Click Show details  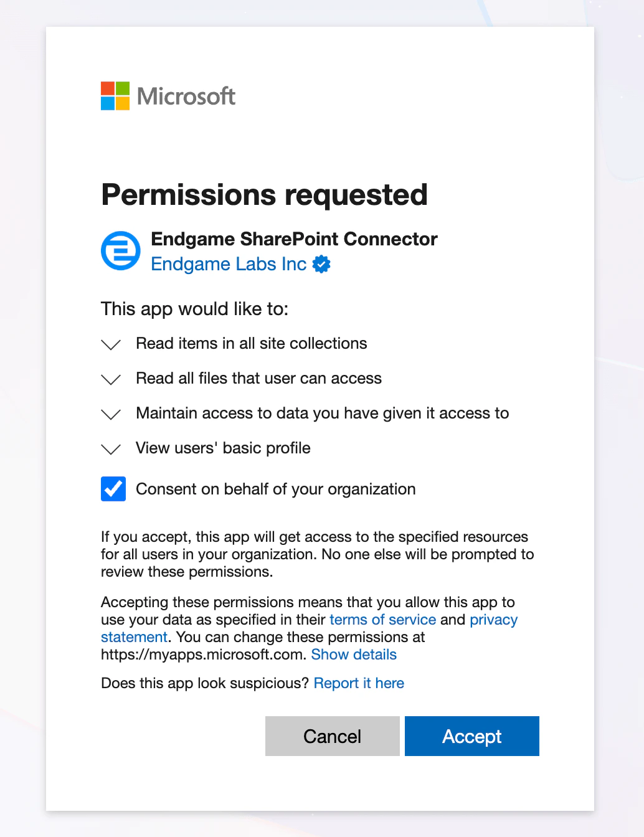(x=353, y=655)
